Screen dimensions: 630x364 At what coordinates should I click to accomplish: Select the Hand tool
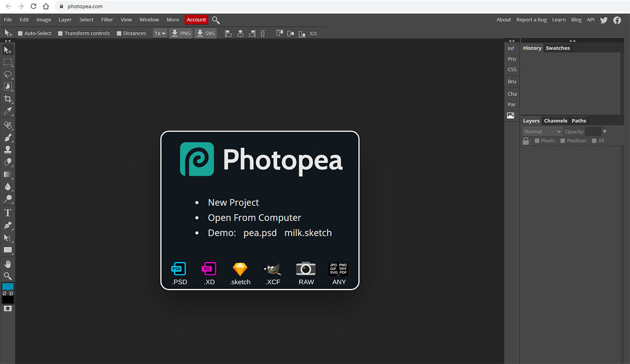pyautogui.click(x=8, y=264)
